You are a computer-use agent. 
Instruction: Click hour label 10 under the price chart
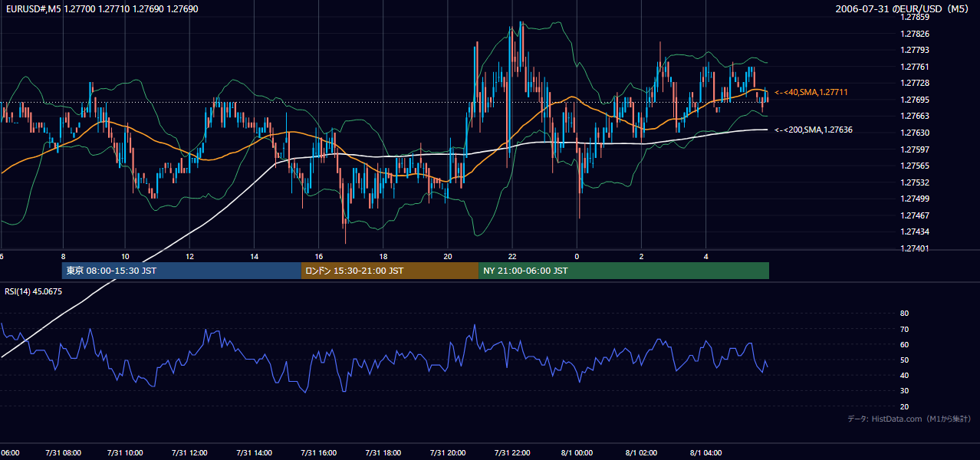tap(125, 257)
